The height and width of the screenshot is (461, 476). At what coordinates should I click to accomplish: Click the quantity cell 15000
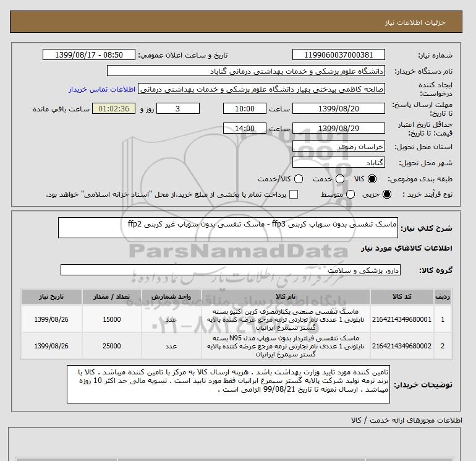click(112, 319)
